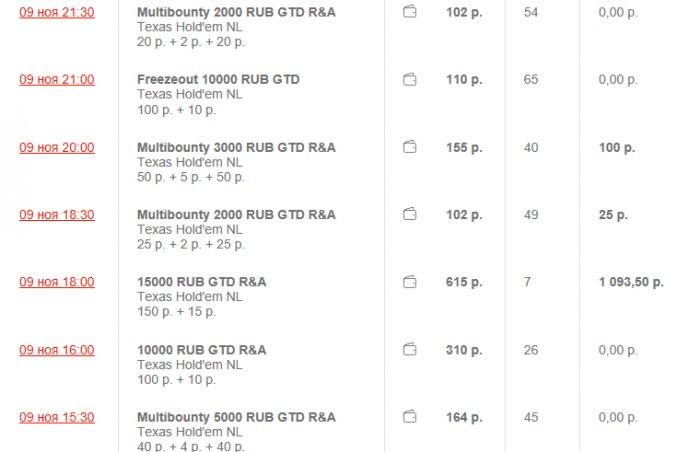Click wallet icon in Multibounty 3000 row
Screen dimensions: 700x452
pyautogui.click(x=409, y=147)
